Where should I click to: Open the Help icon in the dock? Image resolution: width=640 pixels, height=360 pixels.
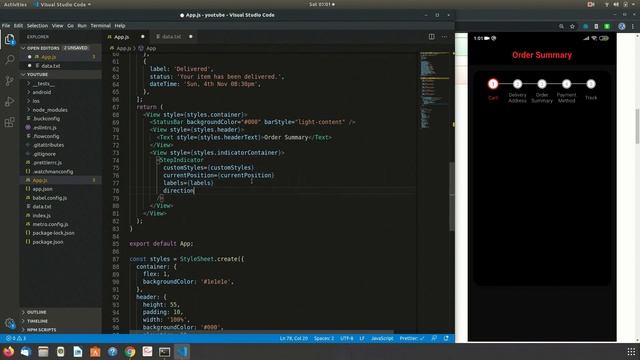[x=113, y=351]
